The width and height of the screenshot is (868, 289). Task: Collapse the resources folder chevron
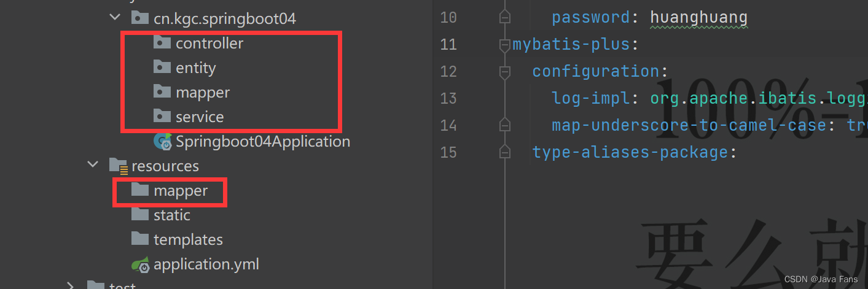[x=93, y=165]
